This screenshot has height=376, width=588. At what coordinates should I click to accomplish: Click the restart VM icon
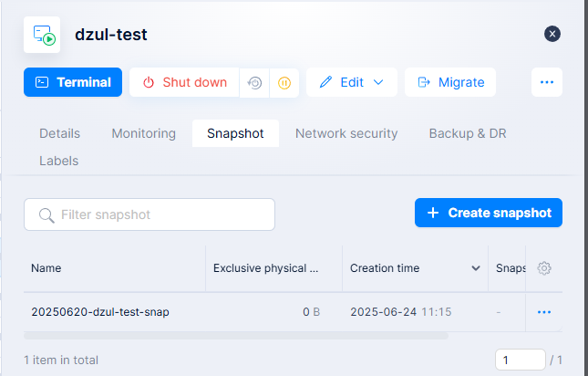click(x=255, y=82)
